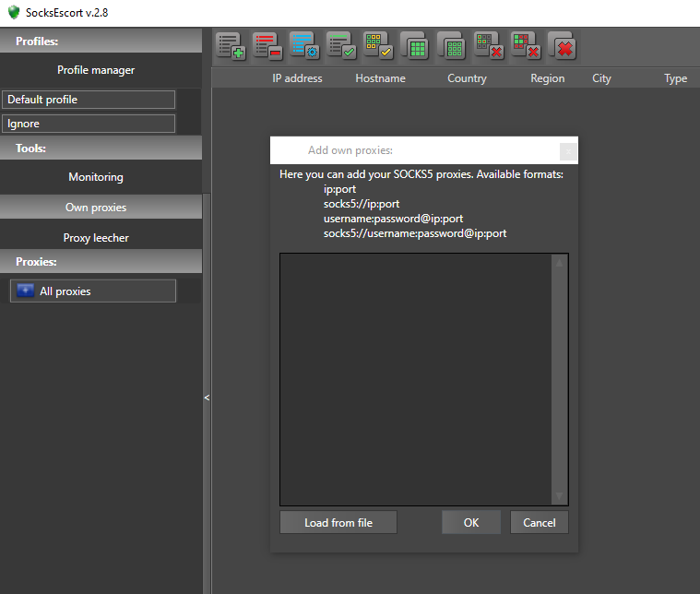700x594 pixels.
Task: Open the Profile manager
Action: [96, 70]
